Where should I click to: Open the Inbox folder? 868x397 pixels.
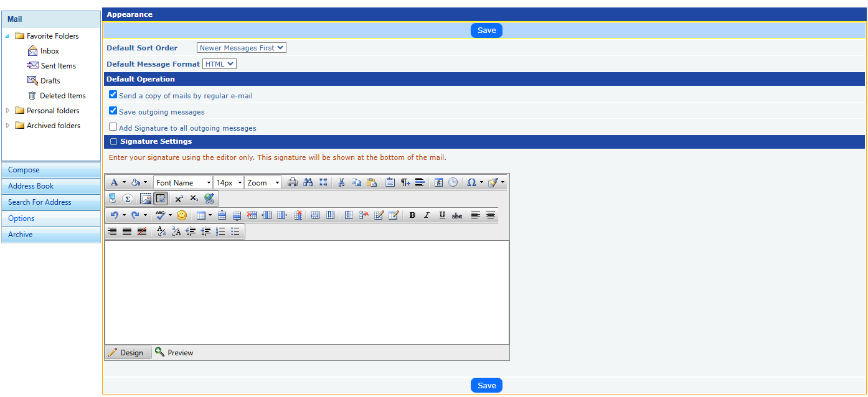coord(50,51)
